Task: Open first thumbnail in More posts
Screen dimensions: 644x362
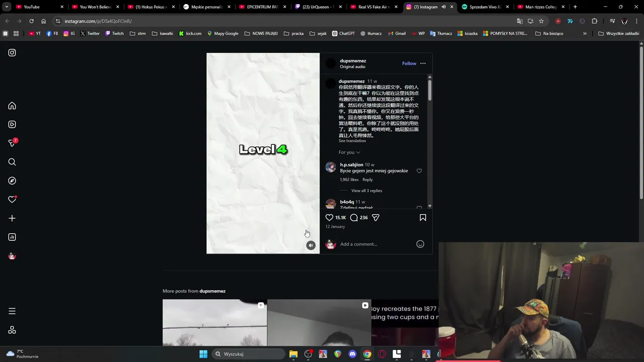Action: point(215,323)
